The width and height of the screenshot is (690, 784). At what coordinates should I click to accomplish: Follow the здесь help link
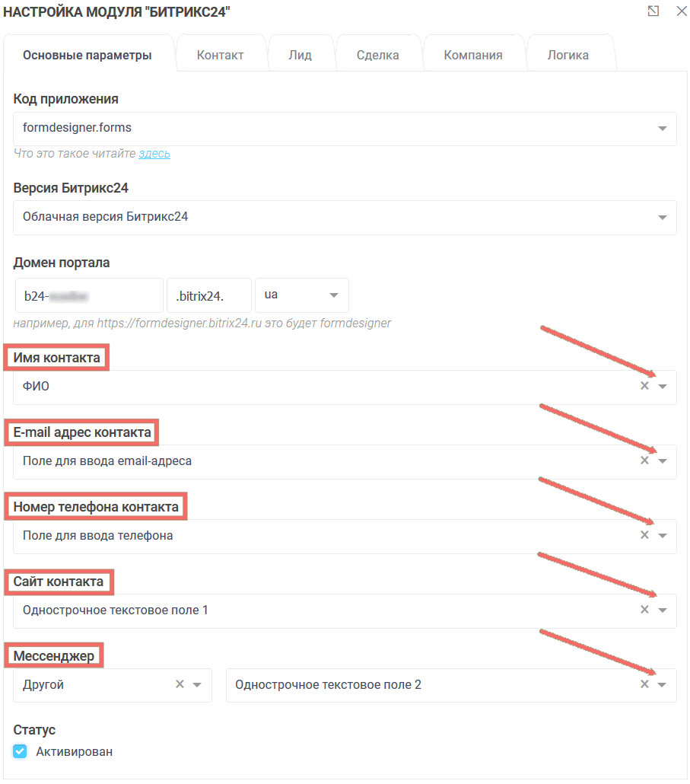coord(154,154)
